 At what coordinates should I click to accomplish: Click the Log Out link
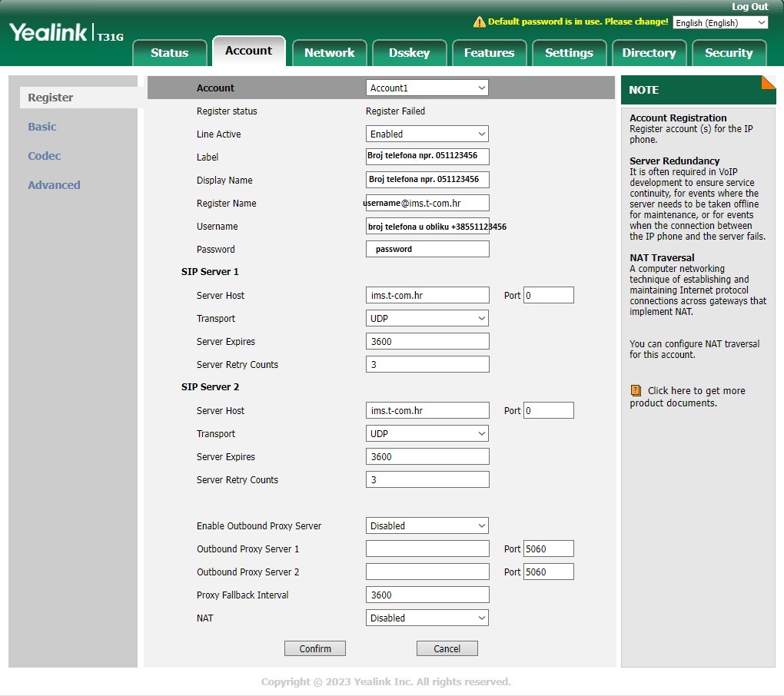[x=749, y=7]
